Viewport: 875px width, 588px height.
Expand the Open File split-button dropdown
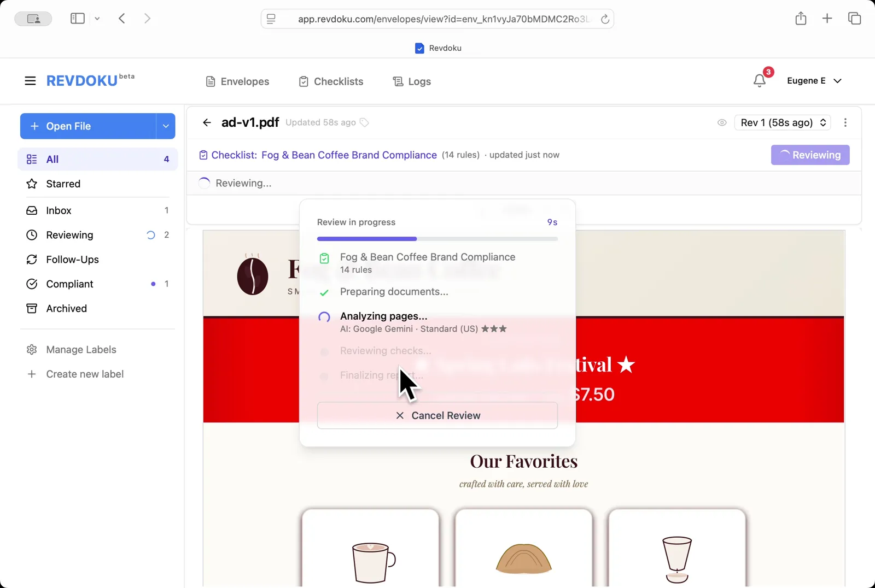point(165,126)
